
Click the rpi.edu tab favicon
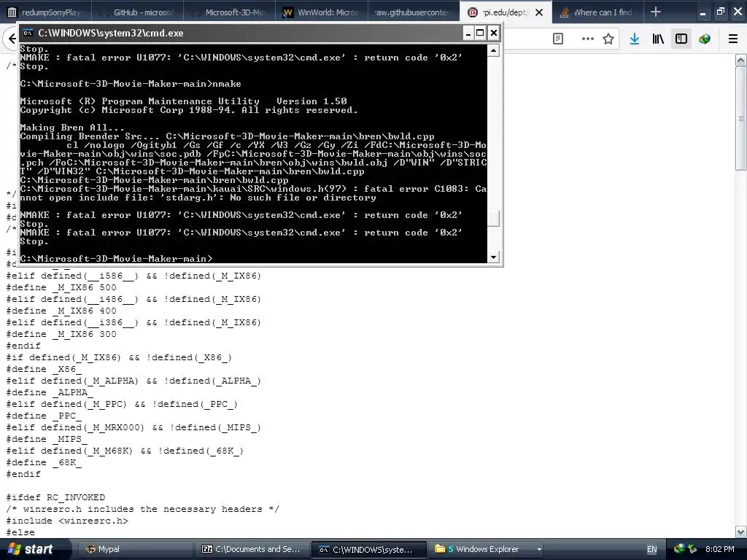472,12
